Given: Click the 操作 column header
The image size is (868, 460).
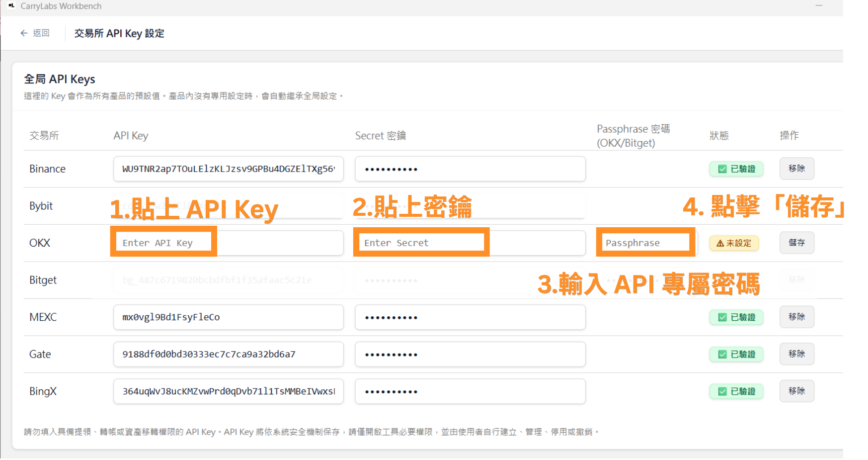Looking at the screenshot, I should [789, 136].
